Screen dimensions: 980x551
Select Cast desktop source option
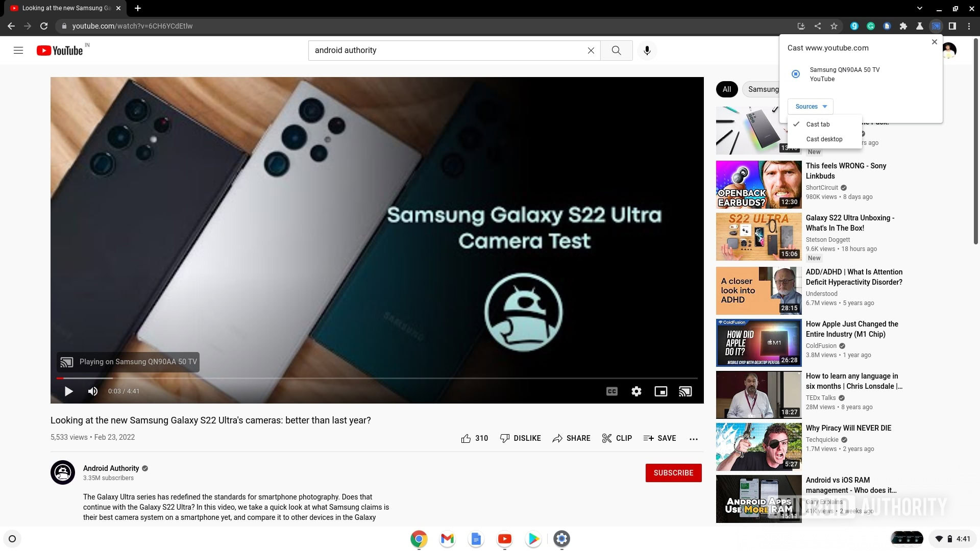[x=824, y=139]
